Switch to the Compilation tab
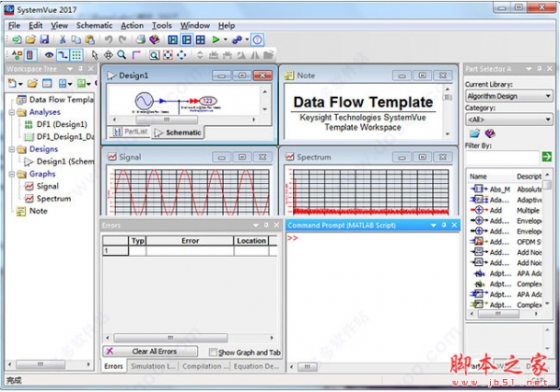 pyautogui.click(x=204, y=366)
